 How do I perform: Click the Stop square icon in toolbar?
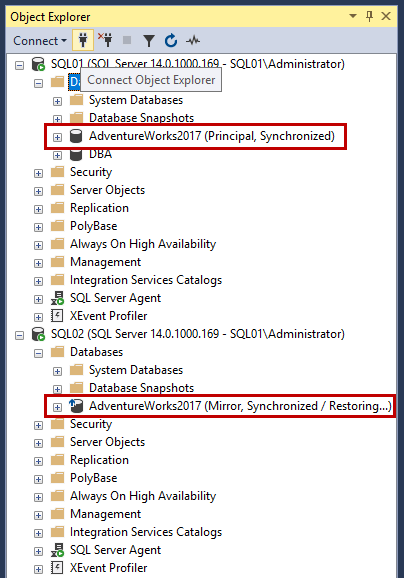coord(127,40)
